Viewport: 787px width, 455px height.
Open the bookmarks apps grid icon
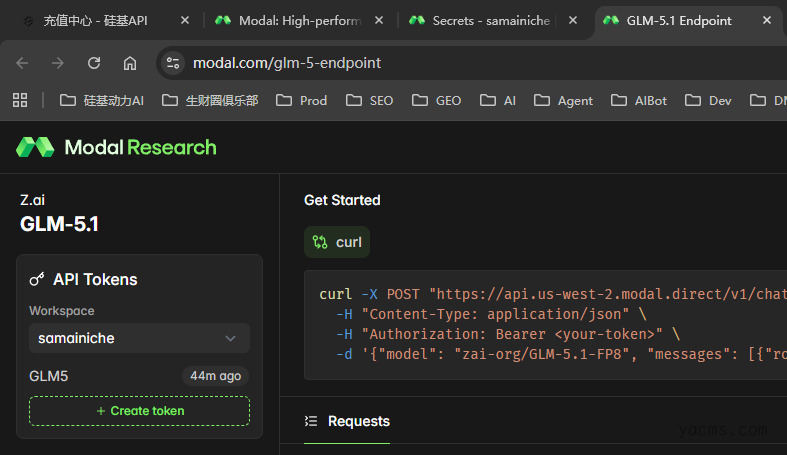point(19,100)
